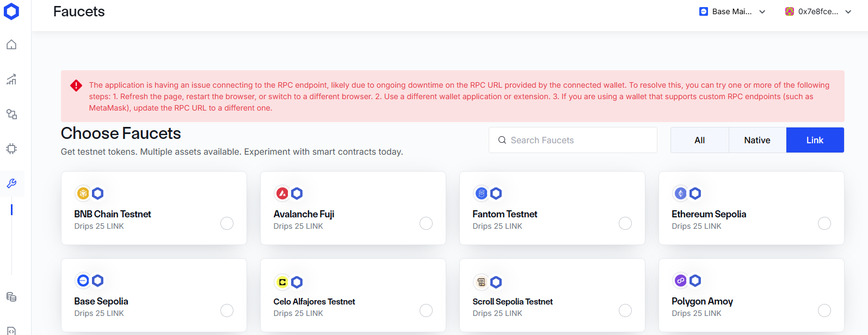Open the chart analytics sidebar icon
Screen dimensions: 868x335
click(11, 80)
